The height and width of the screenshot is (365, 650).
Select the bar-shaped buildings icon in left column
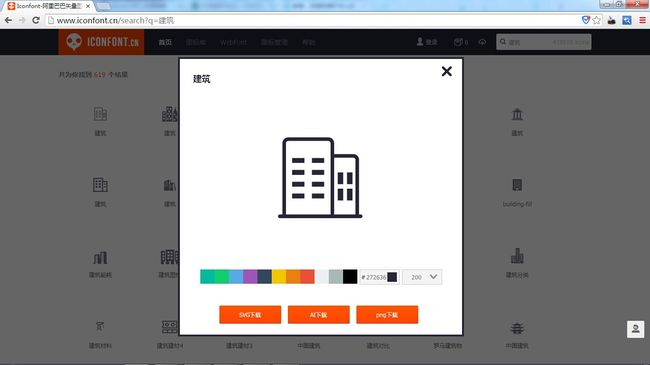coord(100,258)
